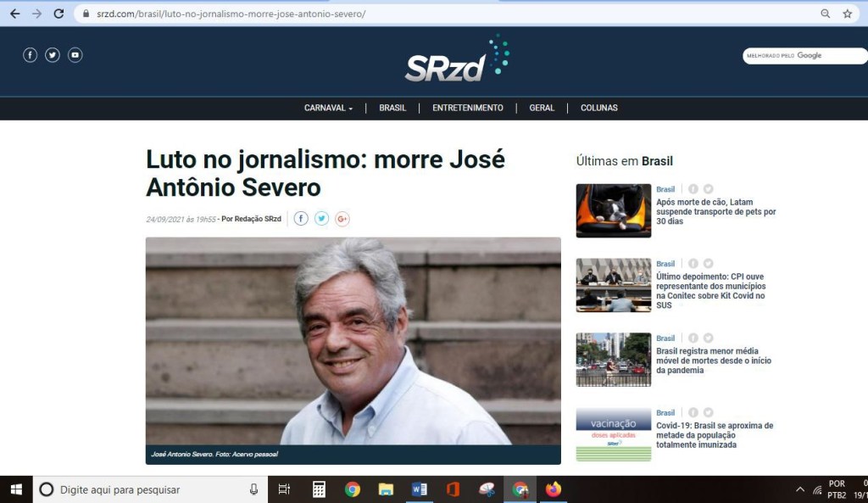Viewport: 868px width, 503px height.
Task: Open the Geral navigation section
Action: point(542,108)
